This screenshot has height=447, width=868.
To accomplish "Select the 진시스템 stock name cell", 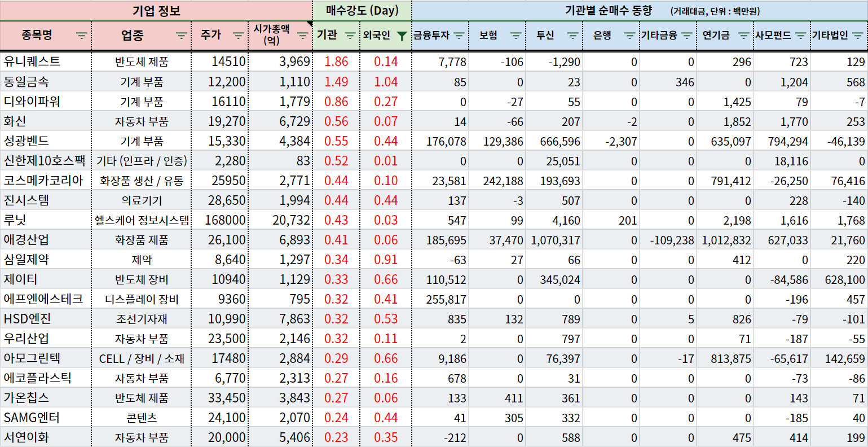I will [46, 200].
